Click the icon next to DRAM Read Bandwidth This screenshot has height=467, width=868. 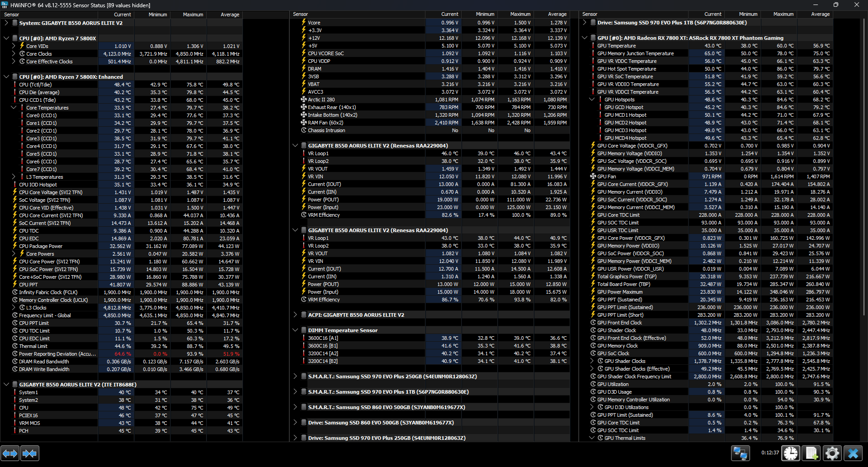15,362
